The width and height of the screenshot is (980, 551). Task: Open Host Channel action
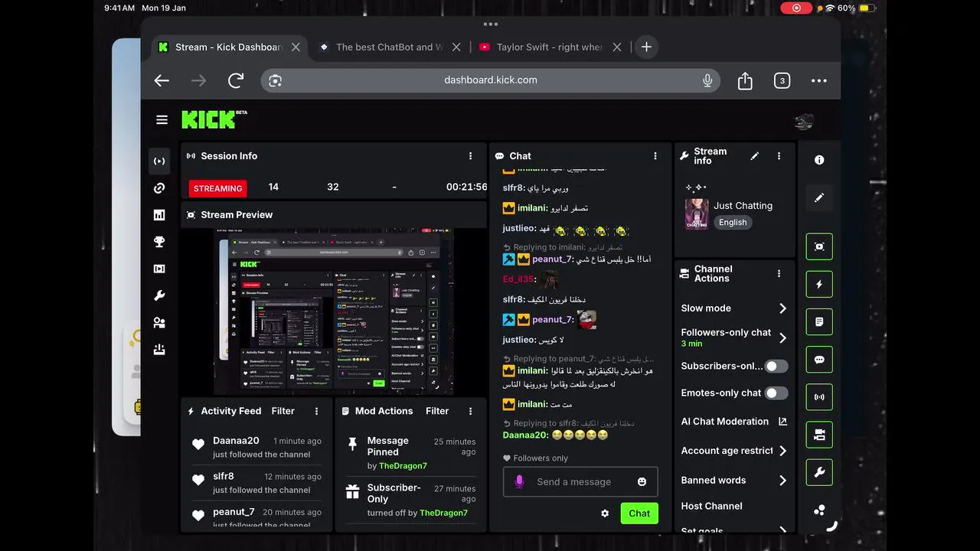point(712,506)
